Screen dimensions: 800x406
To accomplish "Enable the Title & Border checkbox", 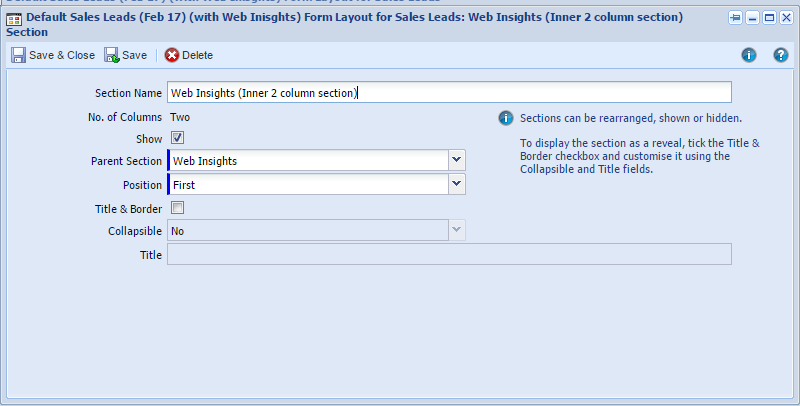I will [x=178, y=208].
